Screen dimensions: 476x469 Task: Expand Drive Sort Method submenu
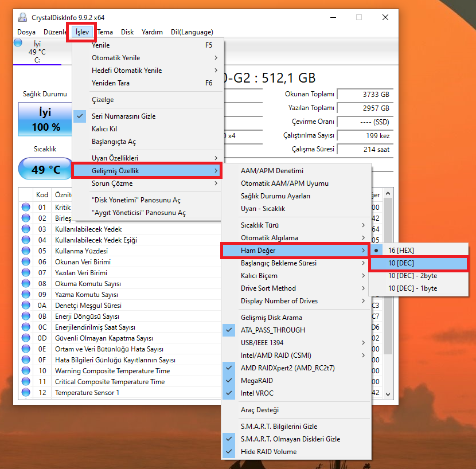296,288
